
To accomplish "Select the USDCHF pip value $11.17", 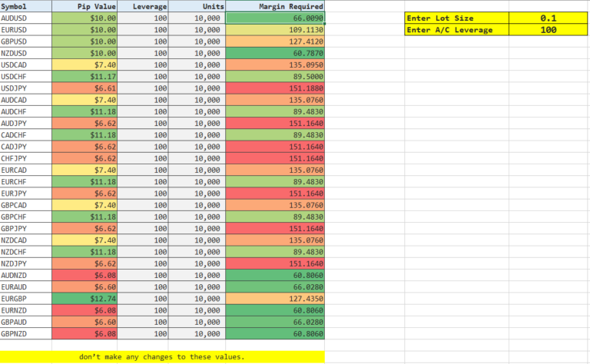I will [x=85, y=77].
